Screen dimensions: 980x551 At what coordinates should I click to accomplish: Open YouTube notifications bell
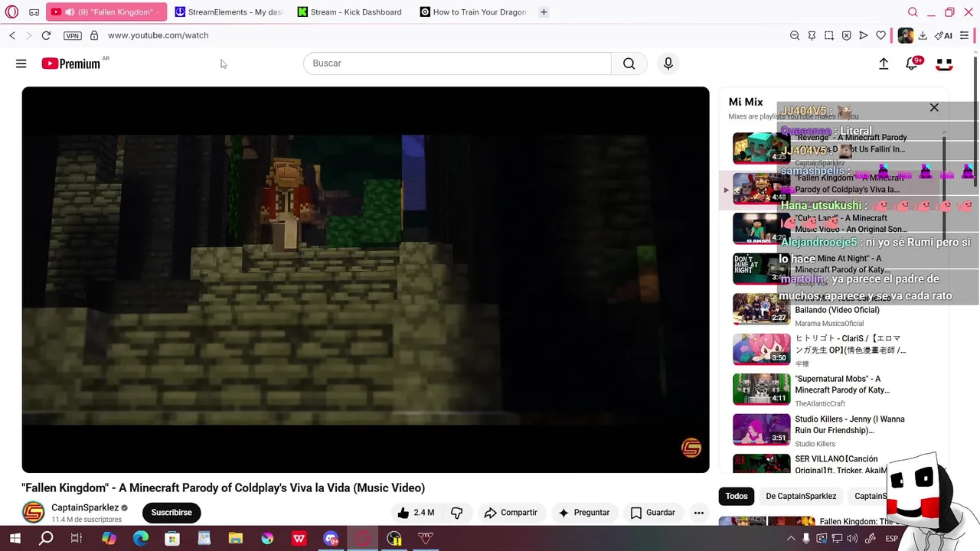click(x=911, y=64)
